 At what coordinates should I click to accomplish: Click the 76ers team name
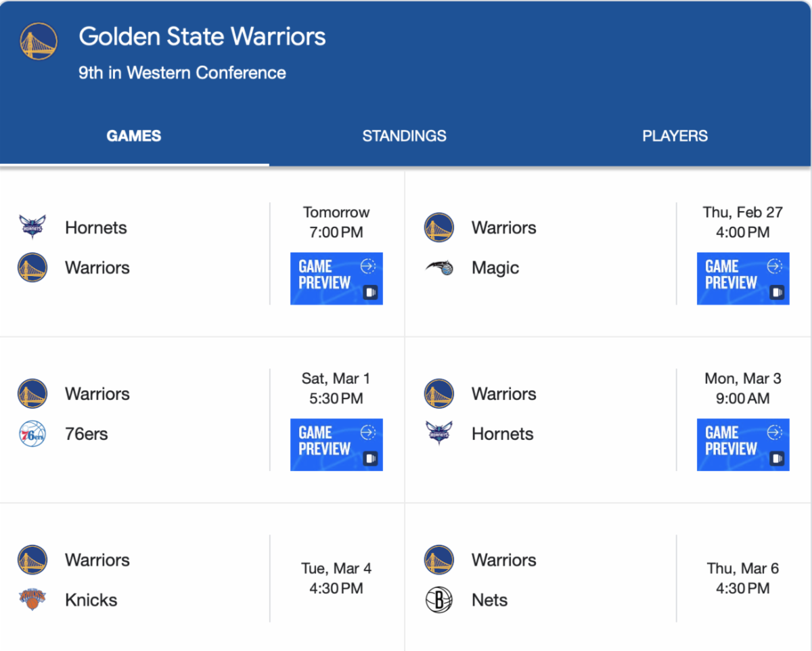tap(87, 434)
